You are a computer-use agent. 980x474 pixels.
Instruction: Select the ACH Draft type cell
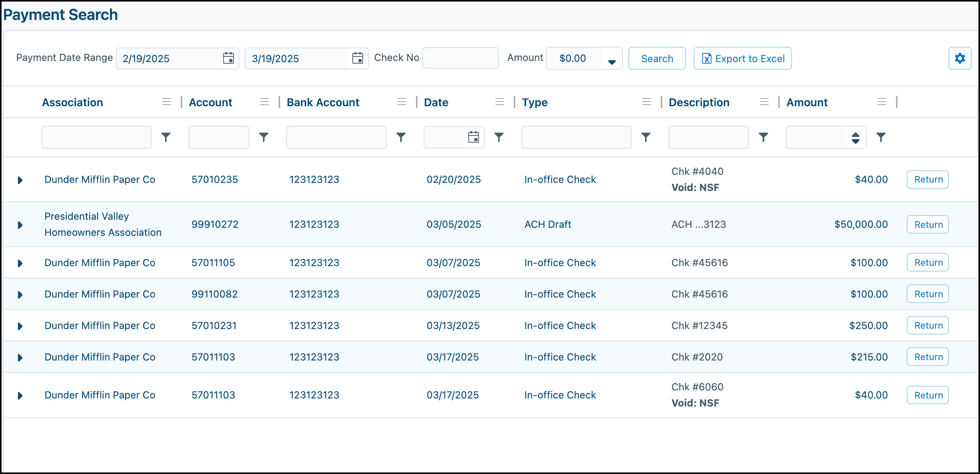click(548, 224)
